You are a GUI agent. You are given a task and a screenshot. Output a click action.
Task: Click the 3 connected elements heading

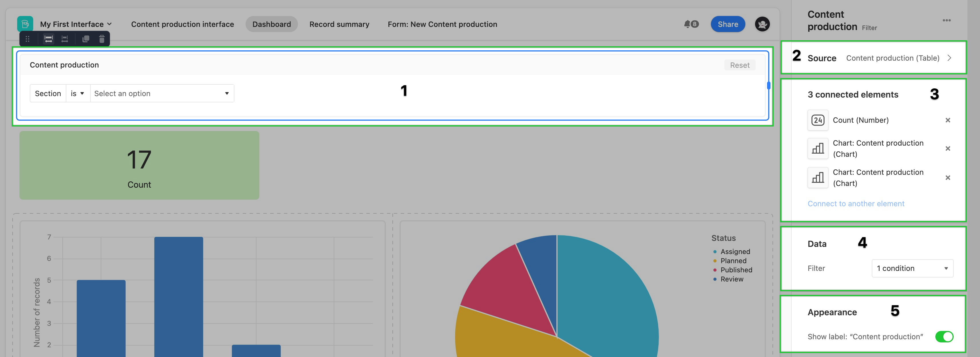click(853, 95)
